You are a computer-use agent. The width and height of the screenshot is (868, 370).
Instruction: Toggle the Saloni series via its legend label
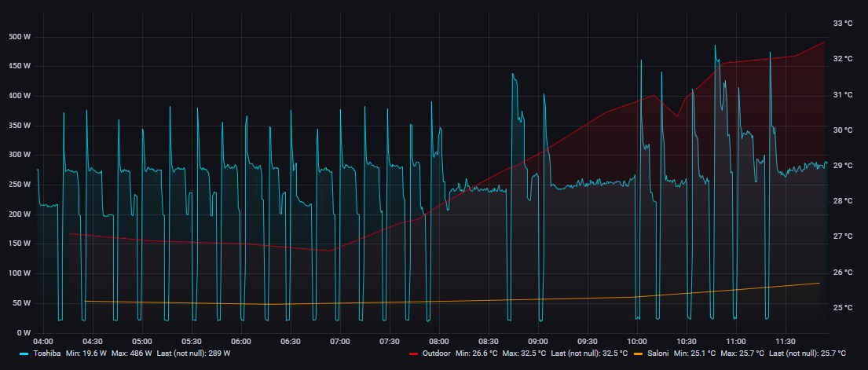click(x=657, y=354)
